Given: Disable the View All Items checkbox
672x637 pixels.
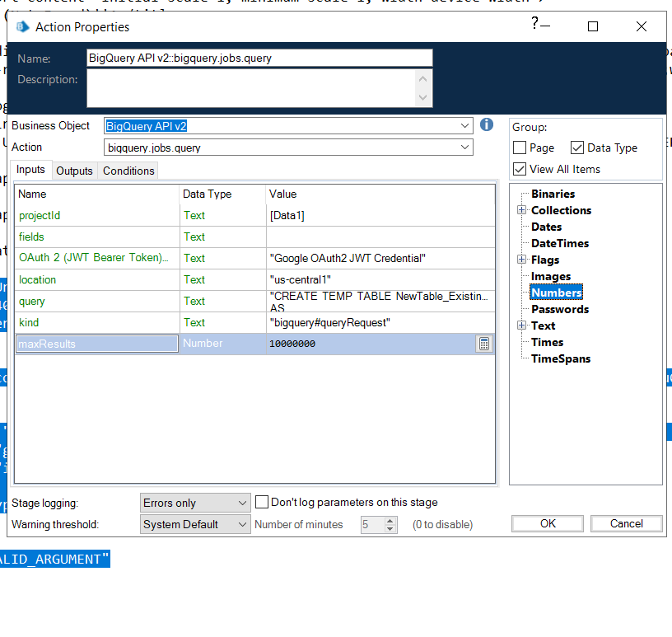Looking at the screenshot, I should tap(520, 169).
